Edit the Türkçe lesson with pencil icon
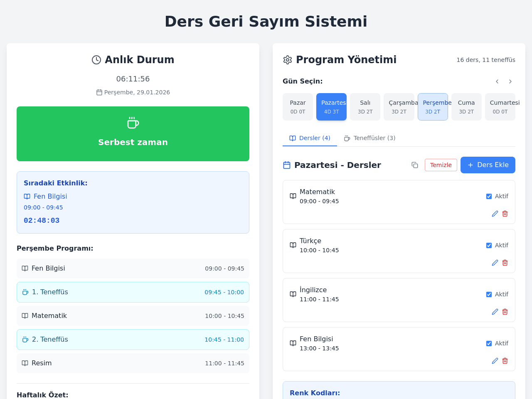Viewport: 532px width, 399px height. [x=495, y=263]
